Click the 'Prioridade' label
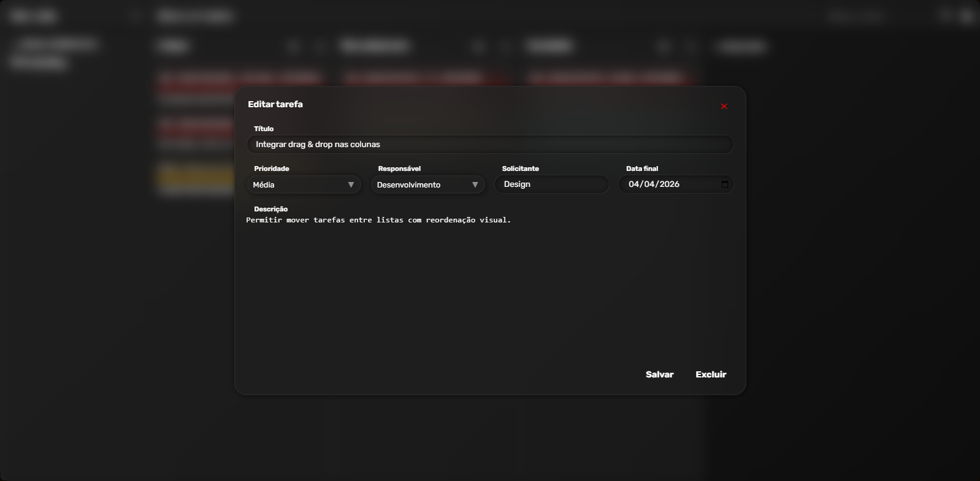The image size is (980, 481). pyautogui.click(x=271, y=169)
